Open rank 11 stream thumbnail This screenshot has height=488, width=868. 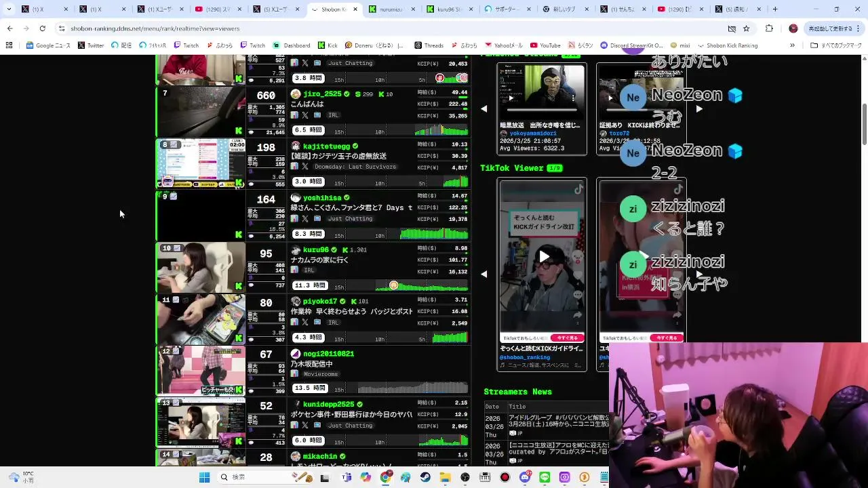201,319
